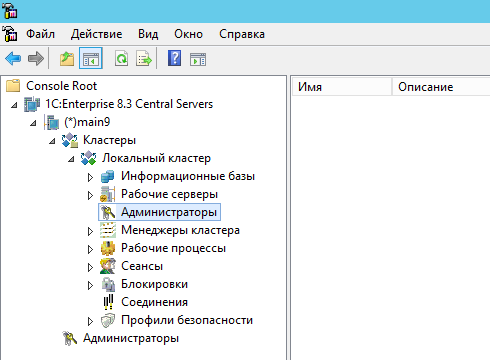Expand the Блокировки node

coord(90,285)
